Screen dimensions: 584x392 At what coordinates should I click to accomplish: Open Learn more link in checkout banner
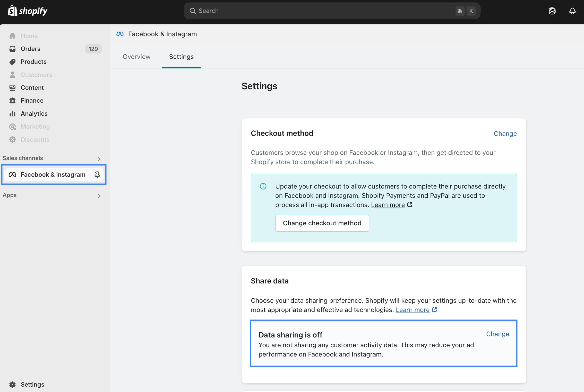point(388,205)
